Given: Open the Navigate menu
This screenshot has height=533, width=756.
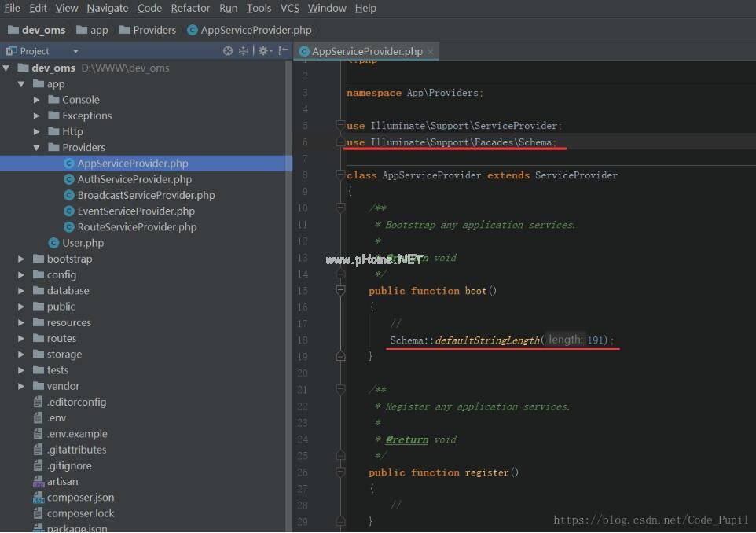Looking at the screenshot, I should [108, 8].
